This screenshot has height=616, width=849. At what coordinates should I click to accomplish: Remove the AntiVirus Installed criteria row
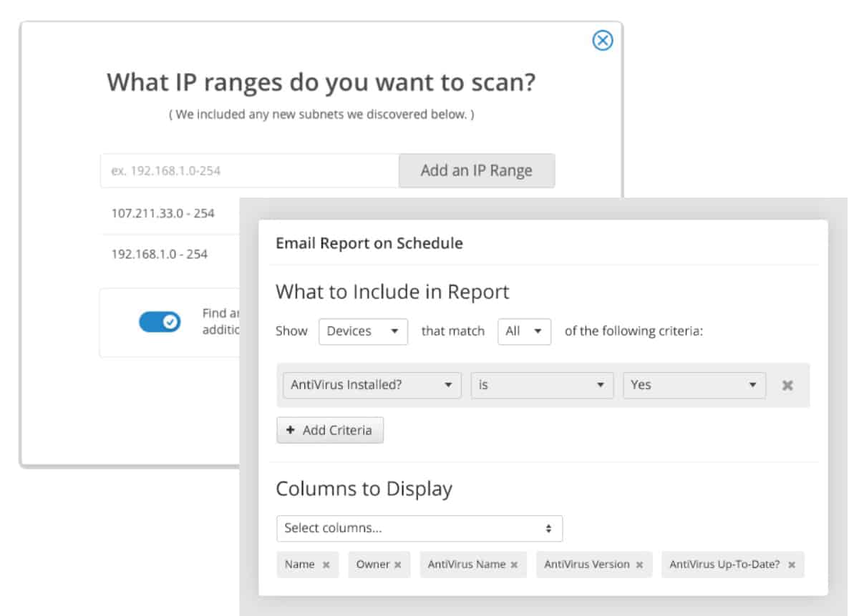click(787, 385)
